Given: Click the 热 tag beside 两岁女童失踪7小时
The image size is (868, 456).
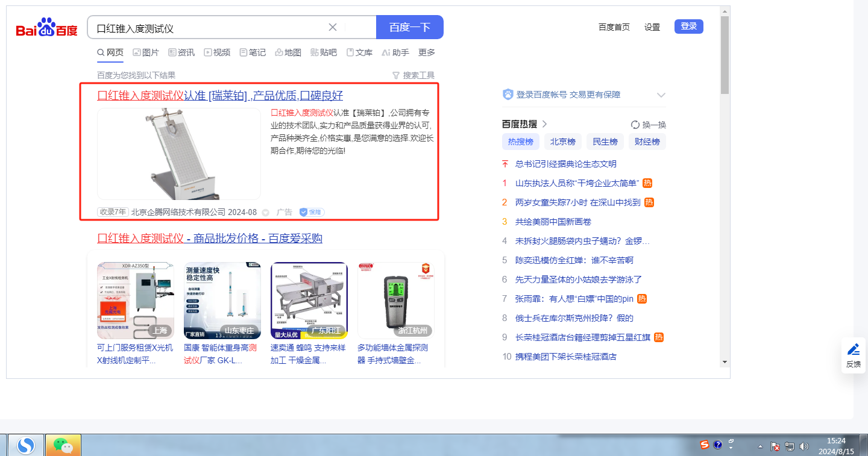Looking at the screenshot, I should coord(649,202).
